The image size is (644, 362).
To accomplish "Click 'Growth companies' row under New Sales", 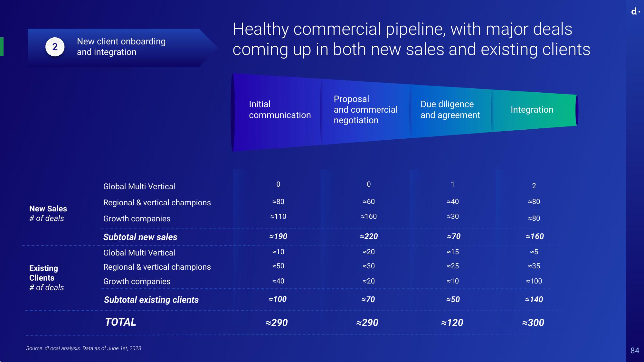I will click(137, 219).
